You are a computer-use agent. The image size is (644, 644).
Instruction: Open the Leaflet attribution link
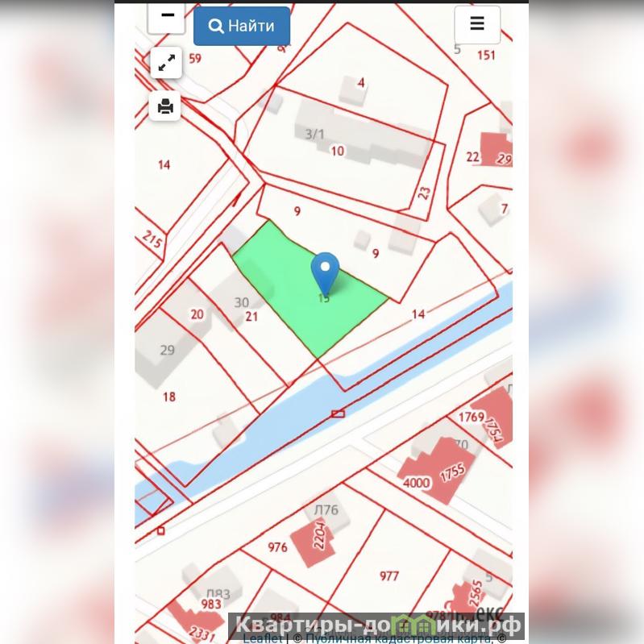pyautogui.click(x=263, y=639)
